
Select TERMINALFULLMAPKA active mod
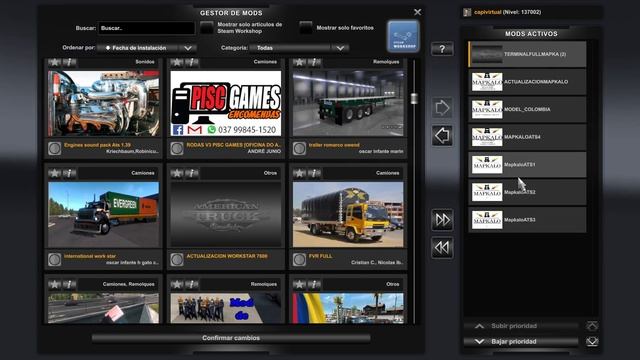coord(527,54)
